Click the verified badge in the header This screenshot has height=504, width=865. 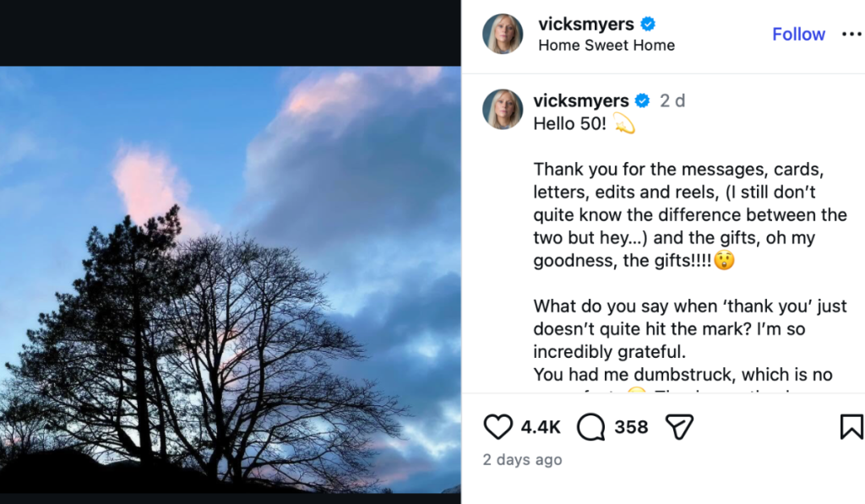coord(648,24)
